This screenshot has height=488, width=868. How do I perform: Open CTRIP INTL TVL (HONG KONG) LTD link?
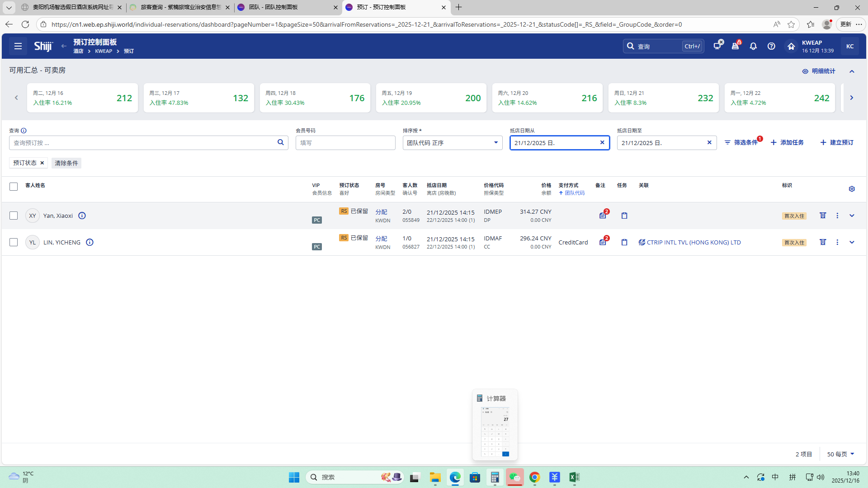[693, 242]
